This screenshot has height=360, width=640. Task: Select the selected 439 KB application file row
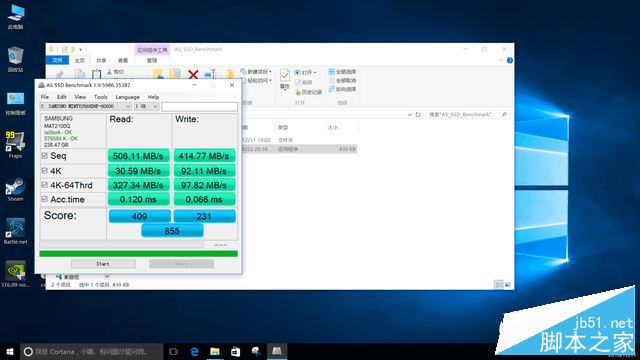(x=300, y=149)
